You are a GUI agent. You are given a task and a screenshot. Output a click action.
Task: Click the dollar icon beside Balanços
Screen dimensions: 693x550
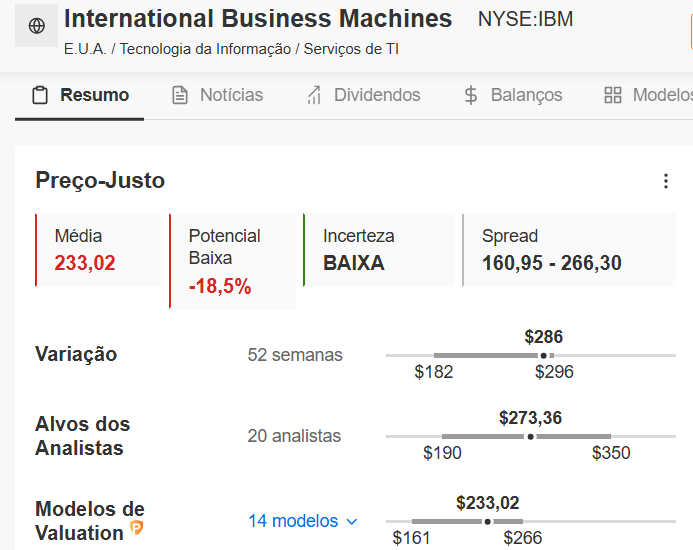[x=471, y=95]
